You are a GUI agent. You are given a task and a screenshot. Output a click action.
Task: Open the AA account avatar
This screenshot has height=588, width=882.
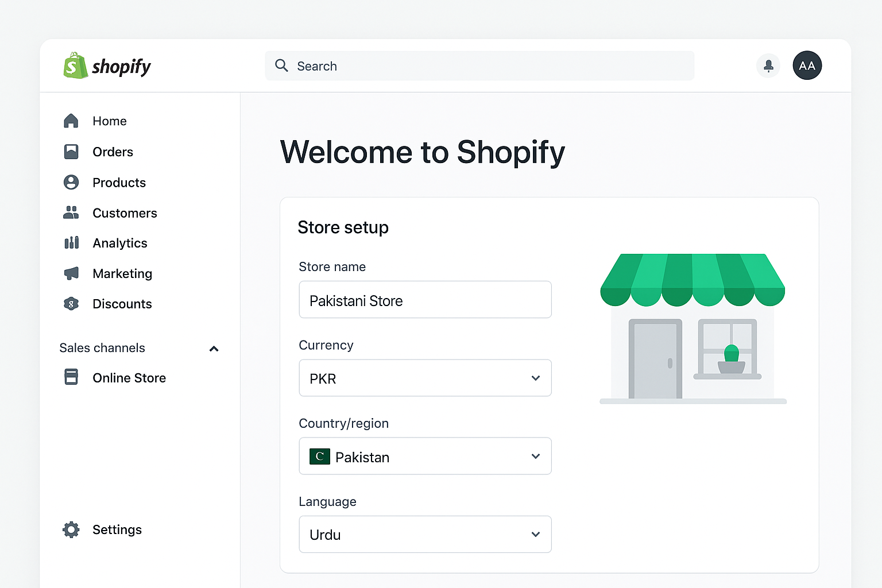point(807,65)
